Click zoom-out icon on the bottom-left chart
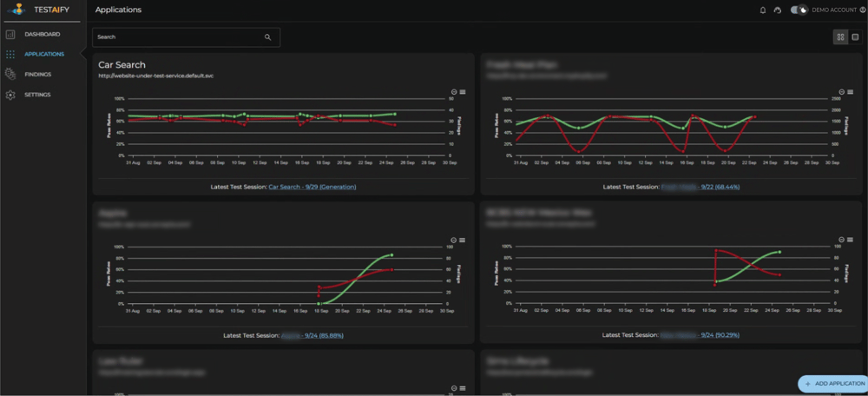This screenshot has width=868, height=396. coord(454,240)
